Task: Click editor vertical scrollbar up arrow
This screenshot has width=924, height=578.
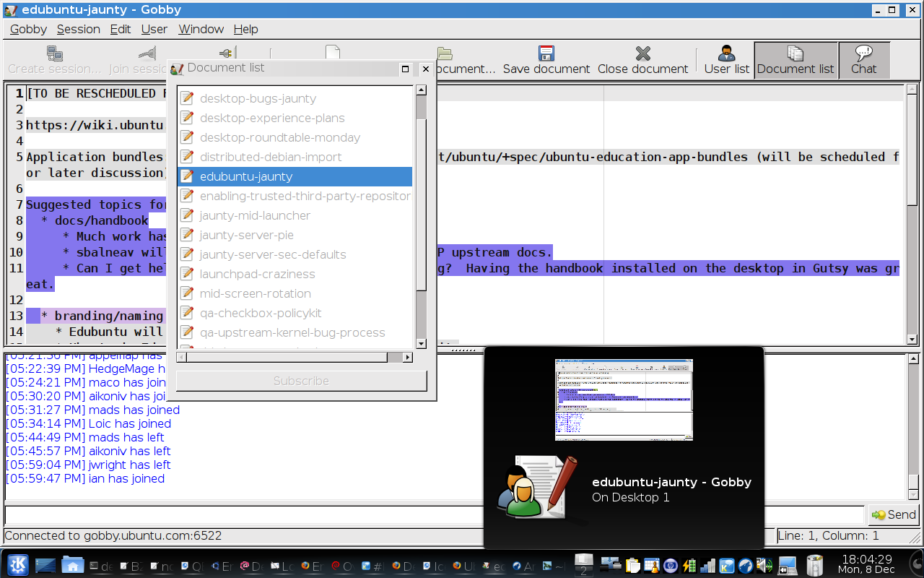Action: [x=912, y=90]
